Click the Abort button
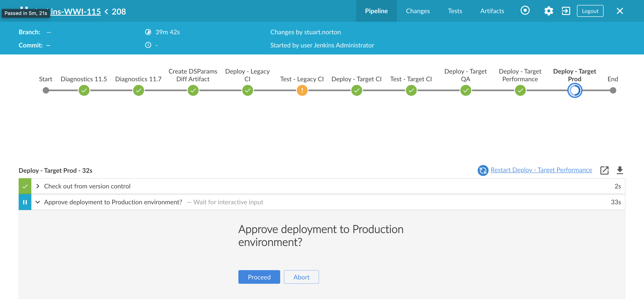This screenshot has width=644, height=306. click(301, 277)
